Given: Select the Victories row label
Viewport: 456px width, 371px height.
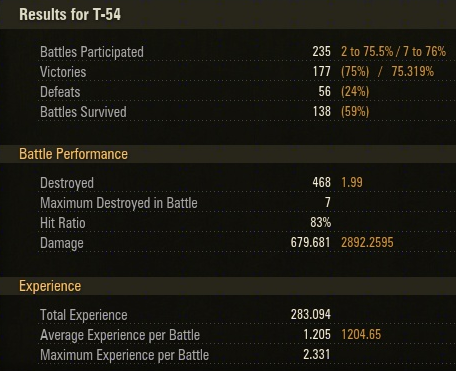Looking at the screenshot, I should tap(63, 72).
